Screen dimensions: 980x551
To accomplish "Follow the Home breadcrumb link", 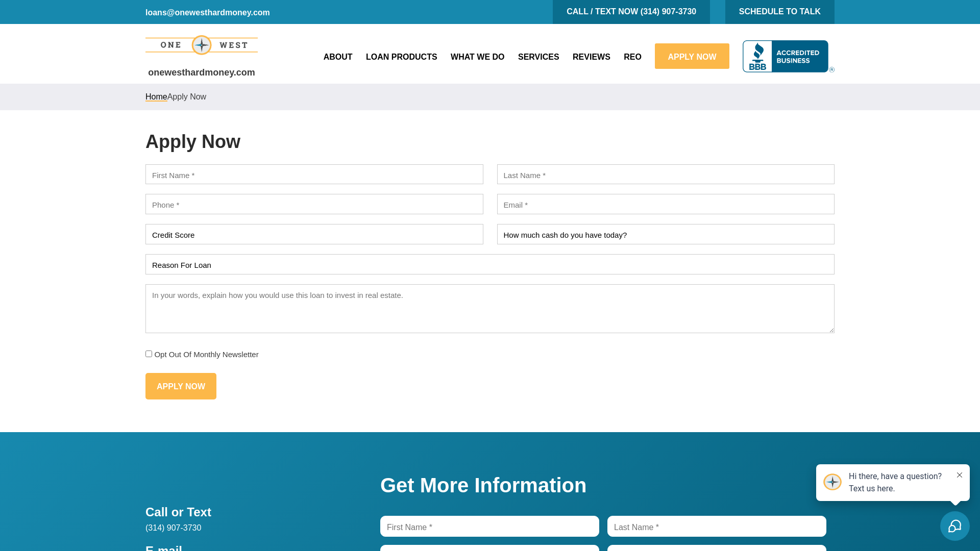I will 156,97.
